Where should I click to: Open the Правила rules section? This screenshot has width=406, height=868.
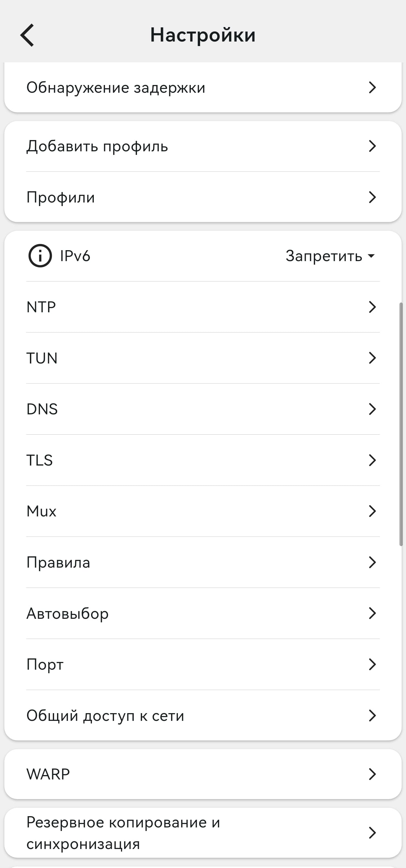click(202, 562)
